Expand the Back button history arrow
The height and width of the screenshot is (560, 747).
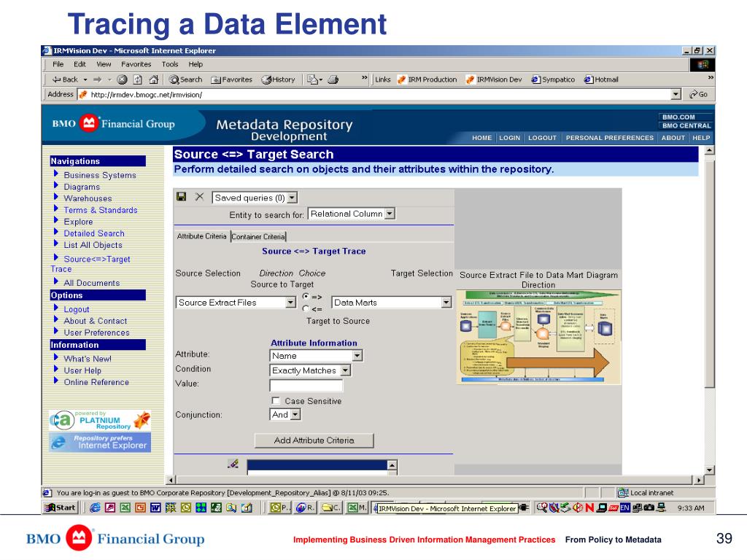[x=85, y=79]
